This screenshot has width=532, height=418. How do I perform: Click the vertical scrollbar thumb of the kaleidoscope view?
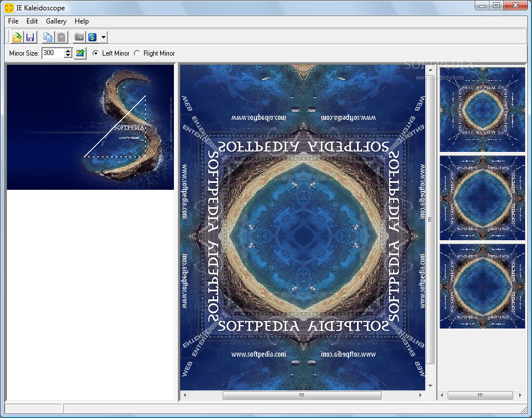(430, 220)
